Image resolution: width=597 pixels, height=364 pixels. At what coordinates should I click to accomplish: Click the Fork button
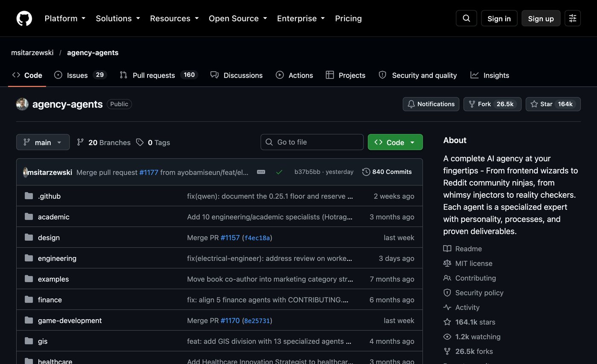(x=493, y=104)
